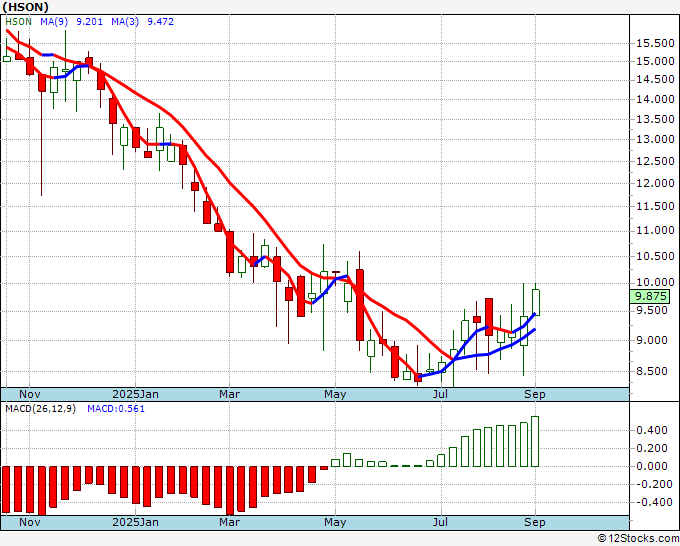This screenshot has width=680, height=546.
Task: Click Mar on the price chart date axis
Action: point(229,394)
